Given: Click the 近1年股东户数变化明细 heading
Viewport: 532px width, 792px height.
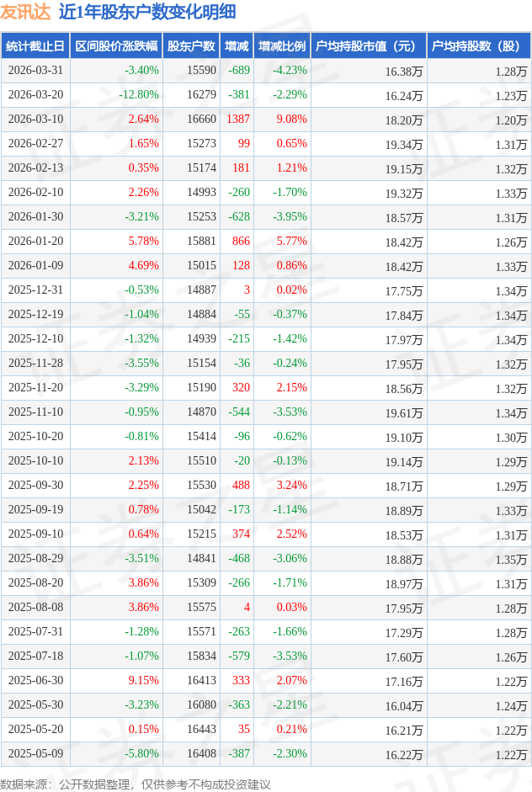Looking at the screenshot, I should (x=147, y=12).
